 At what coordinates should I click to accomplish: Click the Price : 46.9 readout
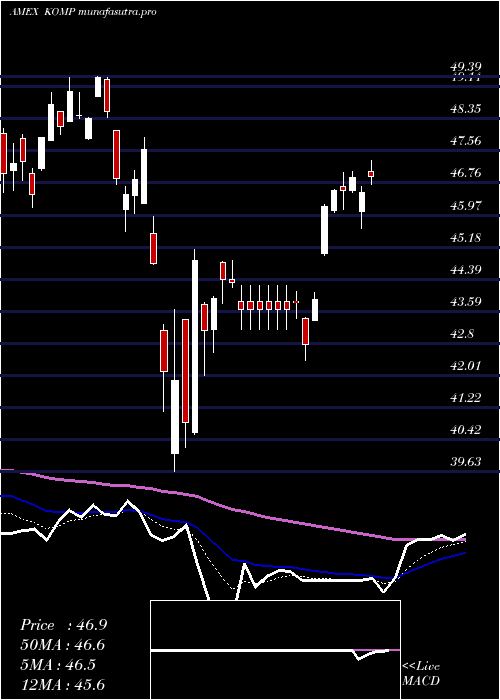63,625
